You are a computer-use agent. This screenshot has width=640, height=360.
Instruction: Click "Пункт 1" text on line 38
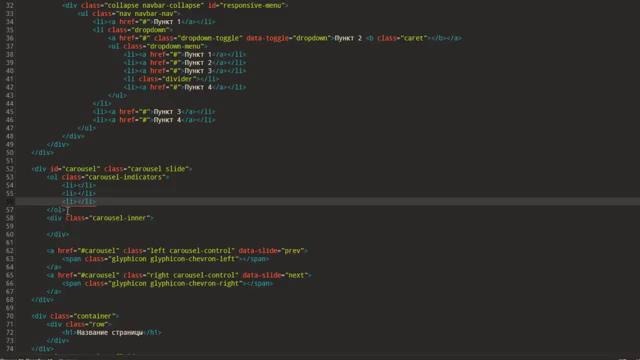pos(198,54)
